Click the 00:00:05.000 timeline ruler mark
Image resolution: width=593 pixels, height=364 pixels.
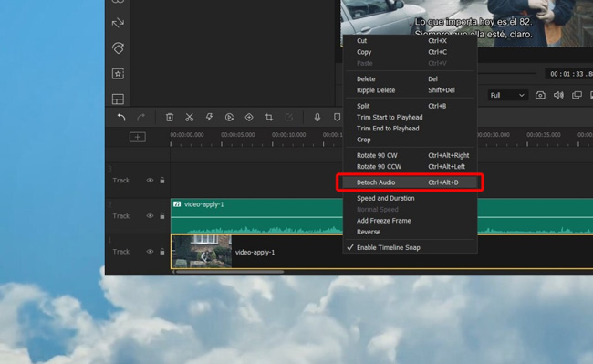coord(237,135)
